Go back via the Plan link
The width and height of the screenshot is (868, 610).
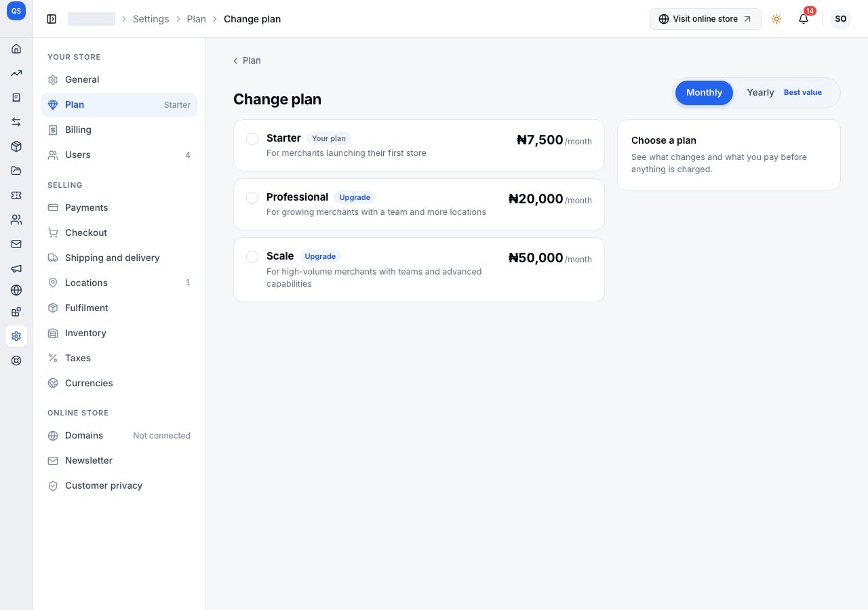pos(247,61)
